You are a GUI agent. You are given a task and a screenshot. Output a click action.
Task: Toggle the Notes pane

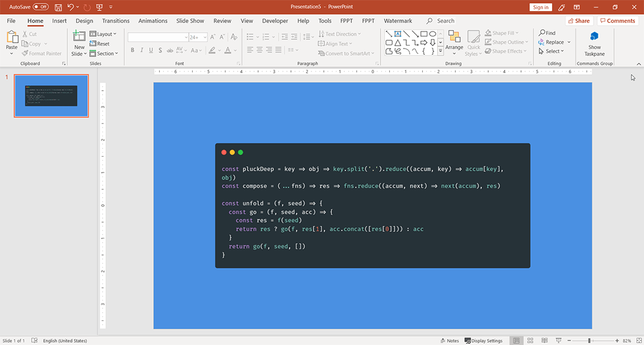pos(449,340)
